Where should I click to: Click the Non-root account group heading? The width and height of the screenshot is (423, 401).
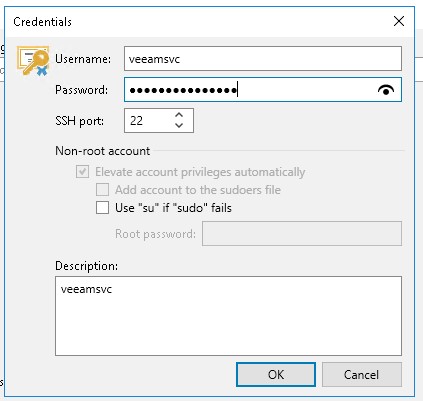(103, 151)
